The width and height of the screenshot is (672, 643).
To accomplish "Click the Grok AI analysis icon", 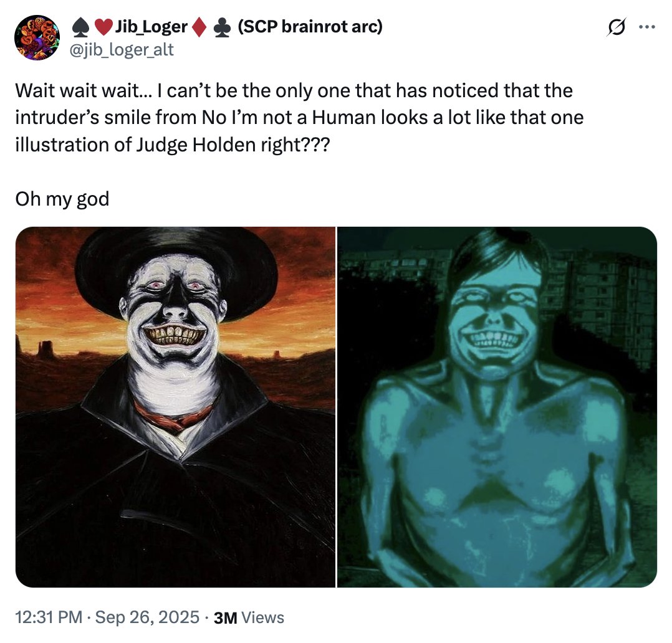I will click(617, 26).
